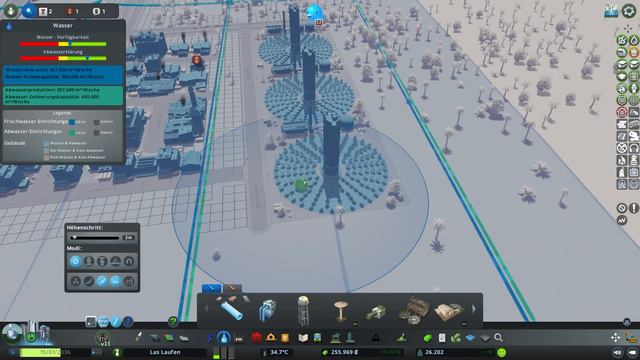Toggle second button in lower Modi row
Viewport: 640px width, 360px height.
tap(89, 281)
